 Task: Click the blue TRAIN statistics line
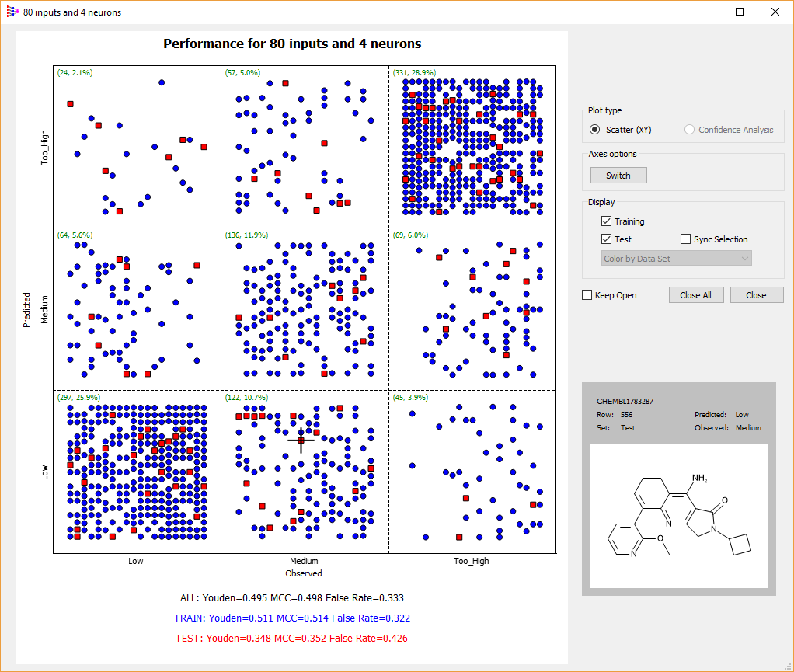coord(291,618)
